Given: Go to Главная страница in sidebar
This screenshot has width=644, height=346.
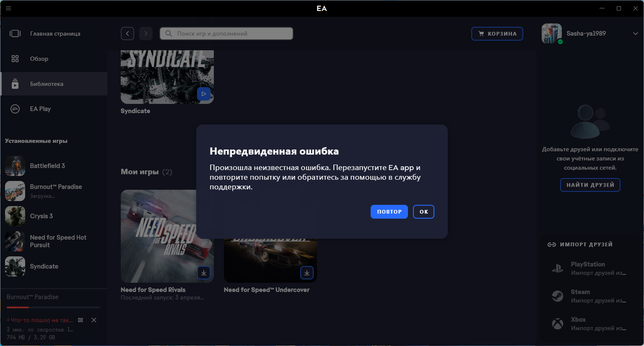Looking at the screenshot, I should (x=54, y=34).
